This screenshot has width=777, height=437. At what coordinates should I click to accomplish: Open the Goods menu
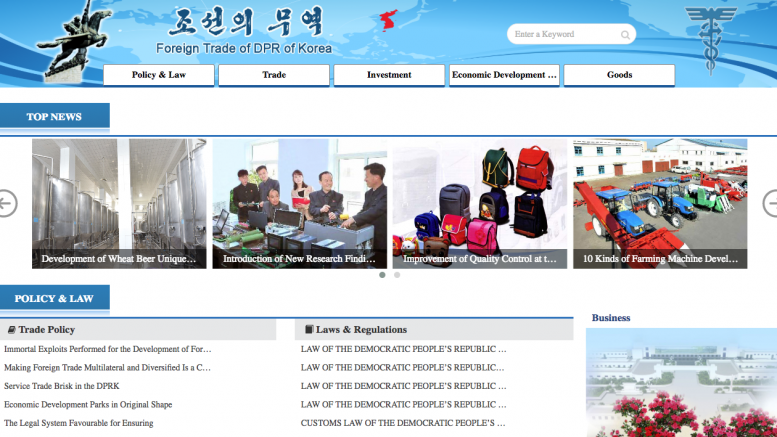pos(619,75)
